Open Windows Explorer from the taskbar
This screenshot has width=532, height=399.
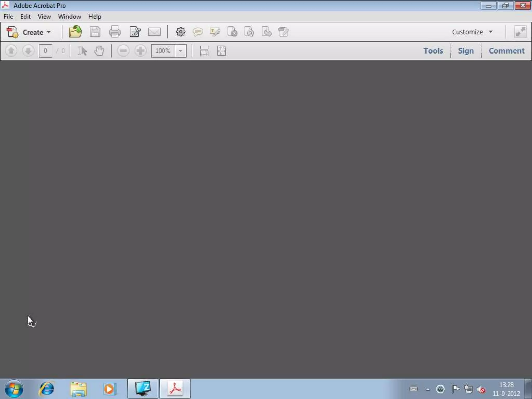(78, 389)
